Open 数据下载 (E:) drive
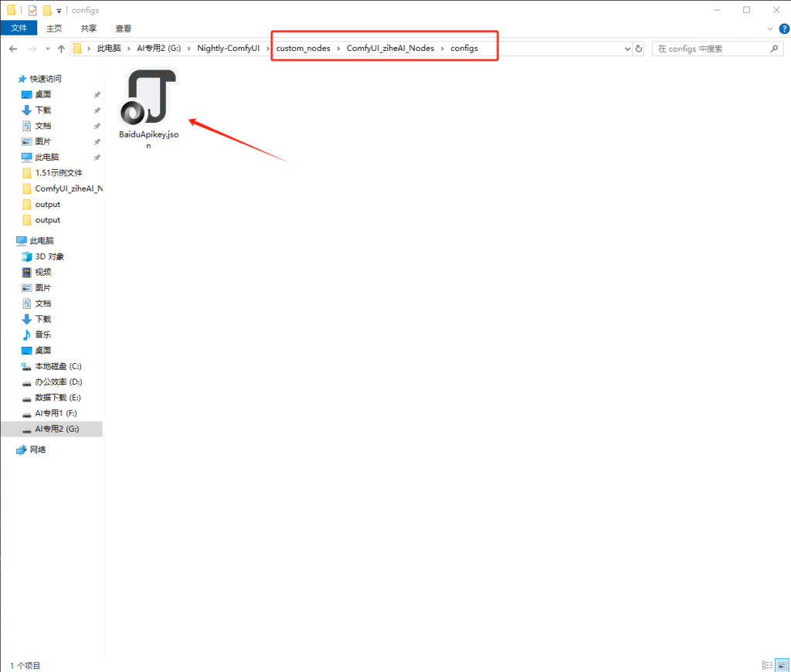 [57, 398]
